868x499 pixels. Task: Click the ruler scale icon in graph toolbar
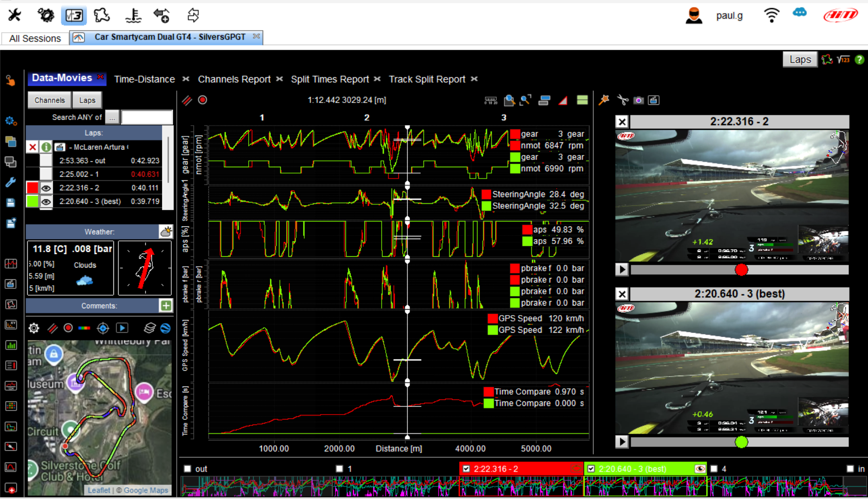491,100
